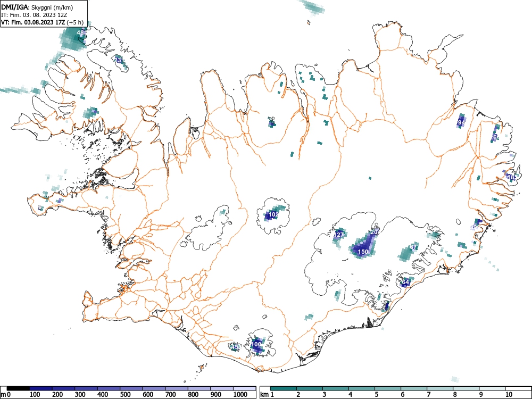Viewport: 532px width, 399px height.
Task: Select the palest lavender swatch above 1000 m
Action: click(244, 388)
